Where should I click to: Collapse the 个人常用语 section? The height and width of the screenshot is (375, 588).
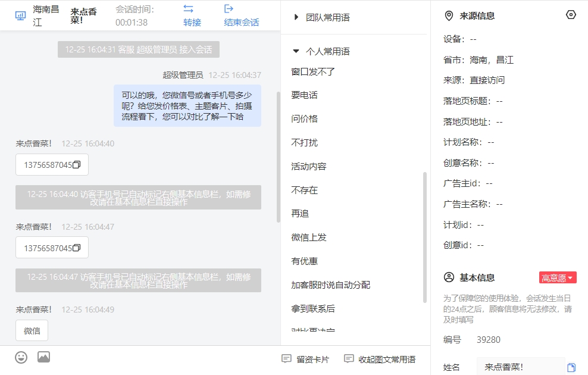322,51
